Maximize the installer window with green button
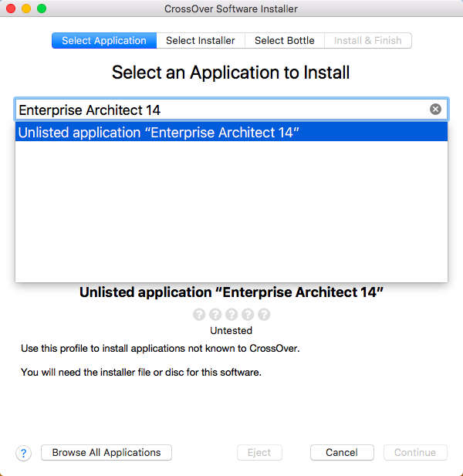Screen dimensions: 463x476 [x=42, y=8]
